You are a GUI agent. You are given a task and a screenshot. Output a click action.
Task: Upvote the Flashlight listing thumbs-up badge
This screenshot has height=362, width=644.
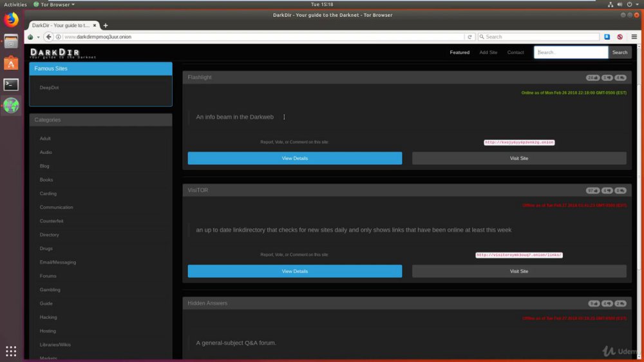click(592, 78)
